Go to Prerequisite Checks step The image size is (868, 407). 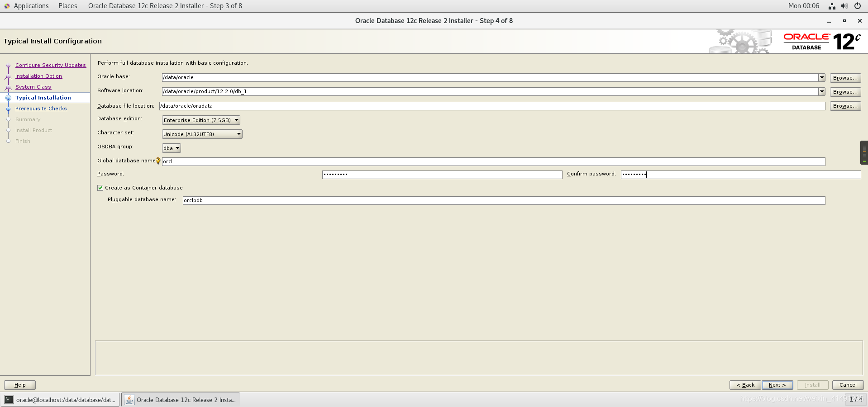(41, 109)
